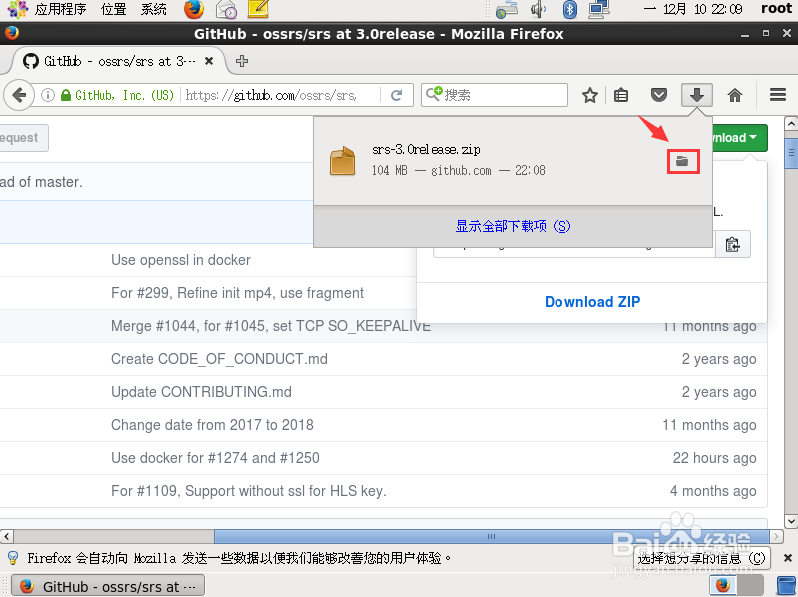Open the mail client panel launcher
798x597 pixels.
(226, 9)
